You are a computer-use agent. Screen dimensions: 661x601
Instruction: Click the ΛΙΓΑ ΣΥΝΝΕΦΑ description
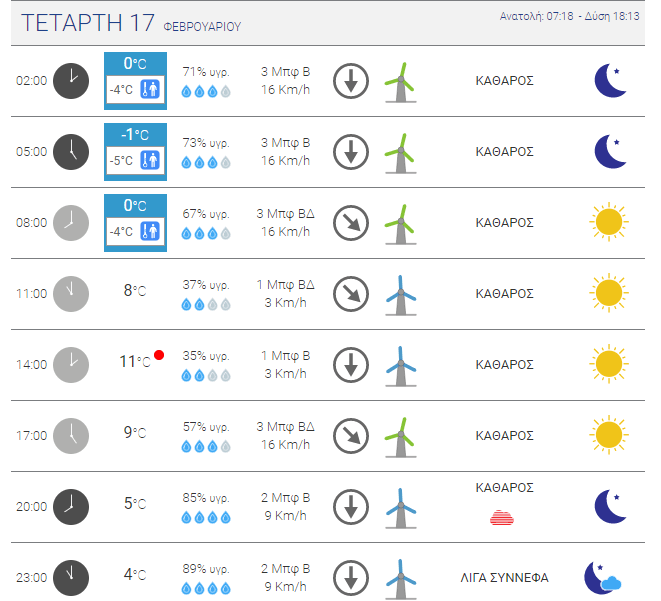click(x=504, y=578)
